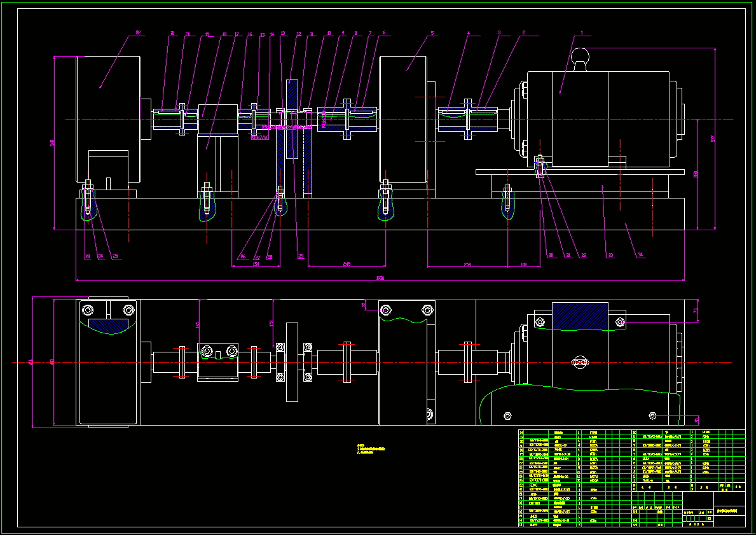Select part callout number 1 above the motor
Screen dimensions: 756x535
[x=582, y=33]
